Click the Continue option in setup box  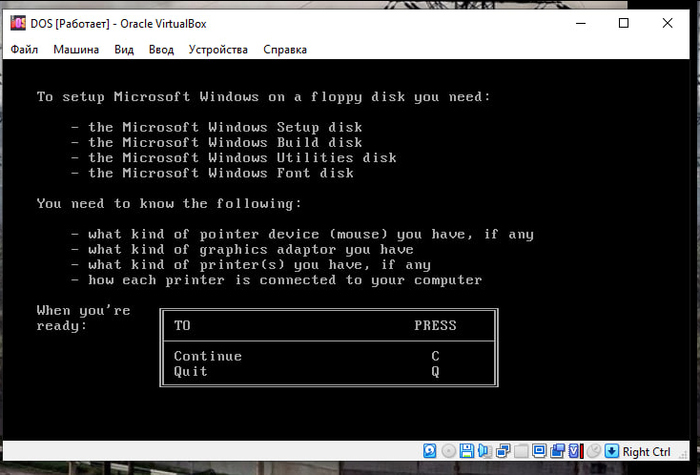pos(208,356)
